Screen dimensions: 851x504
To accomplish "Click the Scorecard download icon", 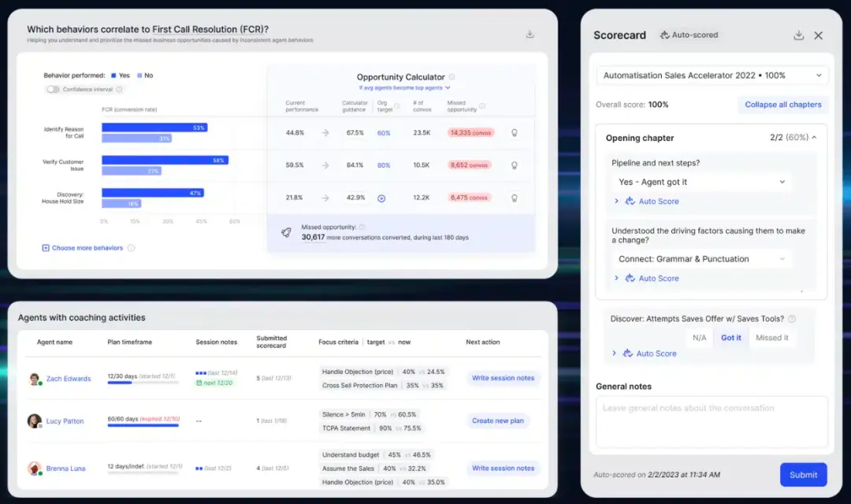I will click(798, 35).
